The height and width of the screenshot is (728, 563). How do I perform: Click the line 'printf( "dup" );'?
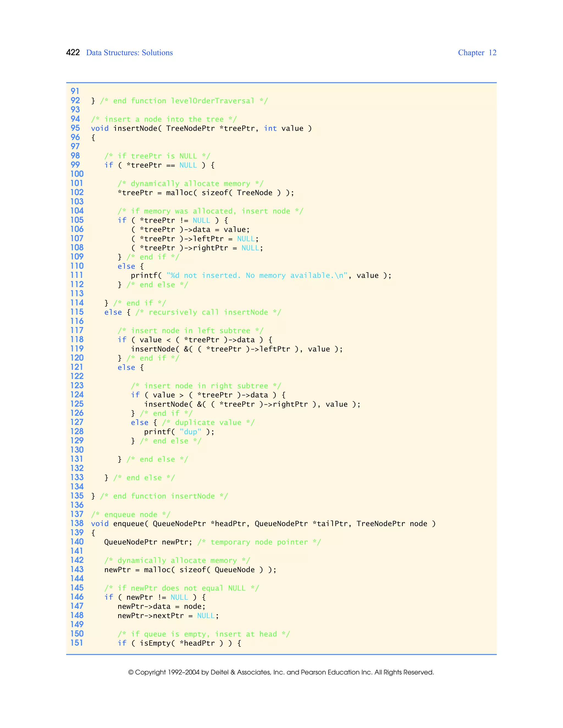pyautogui.click(x=179, y=432)
